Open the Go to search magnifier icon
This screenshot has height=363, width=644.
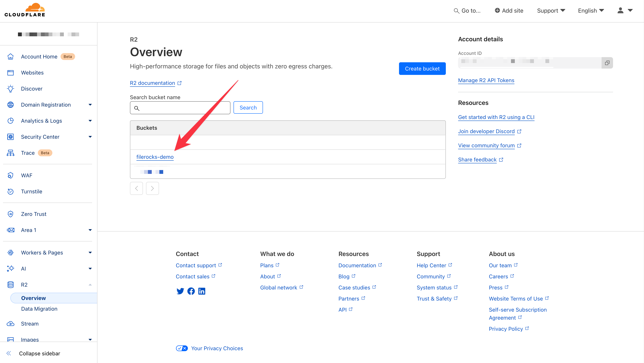pos(456,11)
